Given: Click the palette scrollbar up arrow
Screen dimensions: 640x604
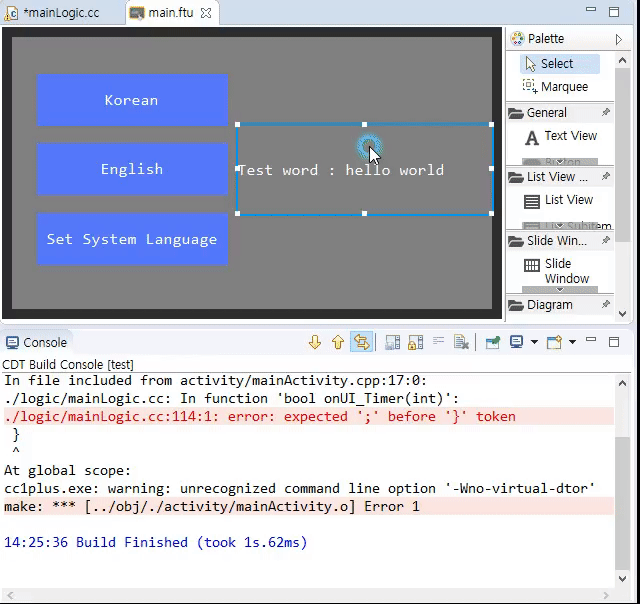Looking at the screenshot, I should (622, 61).
